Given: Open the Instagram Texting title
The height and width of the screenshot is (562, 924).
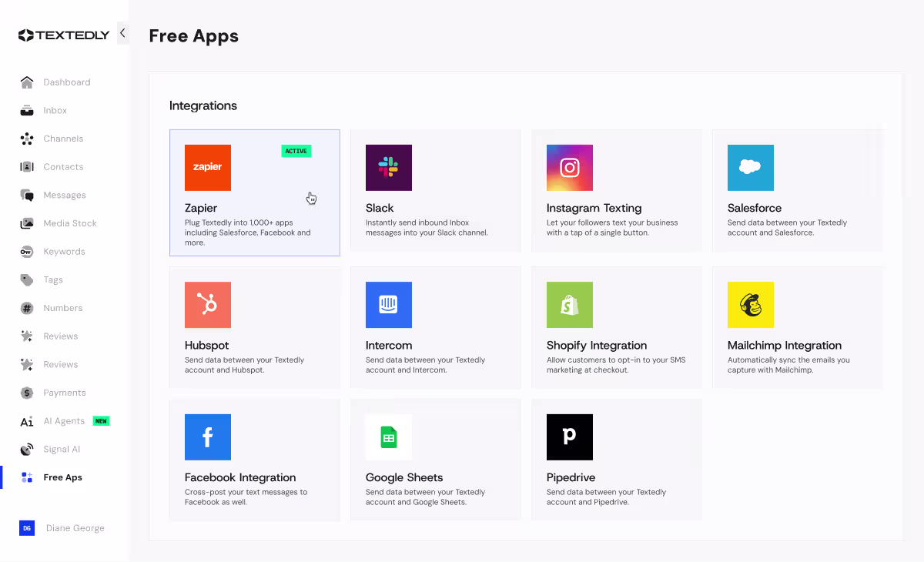Looking at the screenshot, I should 594,208.
